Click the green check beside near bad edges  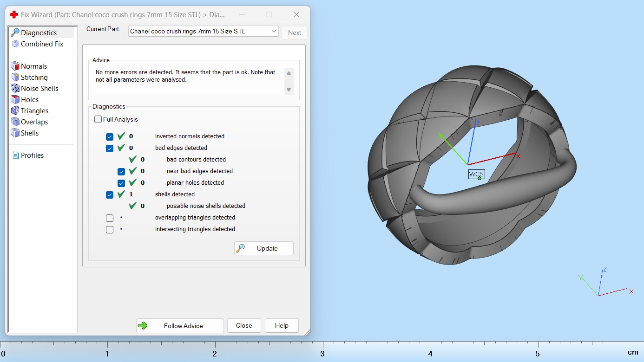[x=133, y=171]
